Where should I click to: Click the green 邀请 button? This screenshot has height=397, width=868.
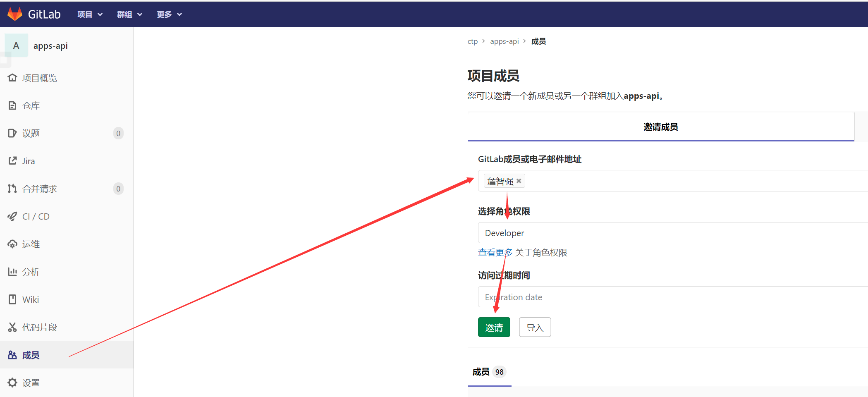494,327
